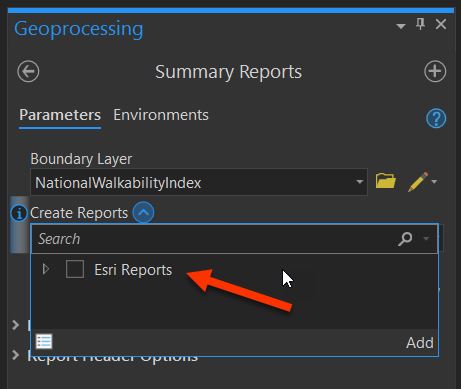Open the pencil icon dropdown arrow
Screen dimensions: 461x389
(434, 182)
